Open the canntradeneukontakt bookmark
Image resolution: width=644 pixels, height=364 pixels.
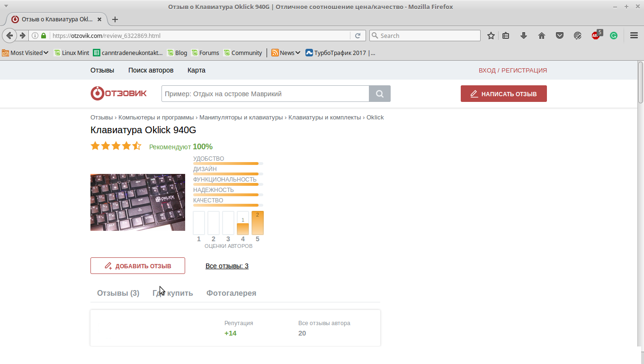pos(128,53)
